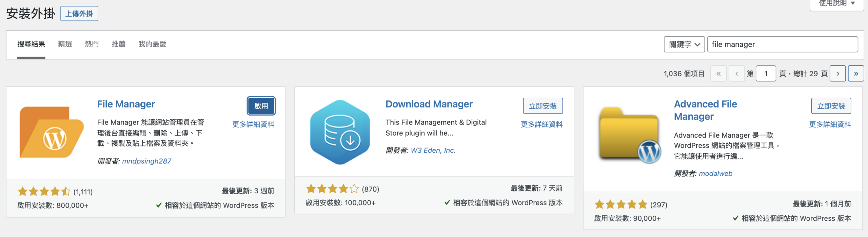
Task: Switch to the 熱門 tab
Action: pyautogui.click(x=92, y=44)
